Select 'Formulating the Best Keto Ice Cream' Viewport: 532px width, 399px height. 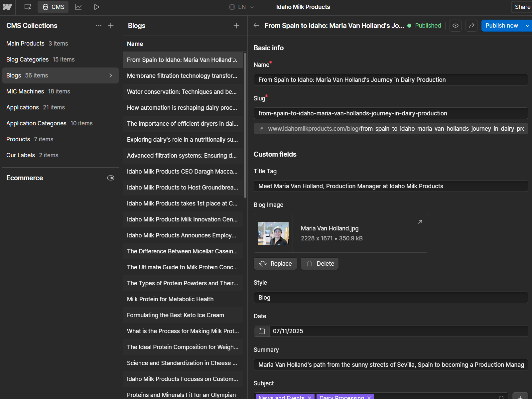[x=183, y=315]
